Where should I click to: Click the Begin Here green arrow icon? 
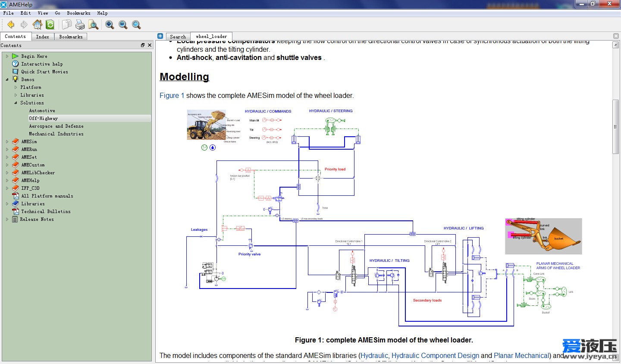click(x=16, y=56)
